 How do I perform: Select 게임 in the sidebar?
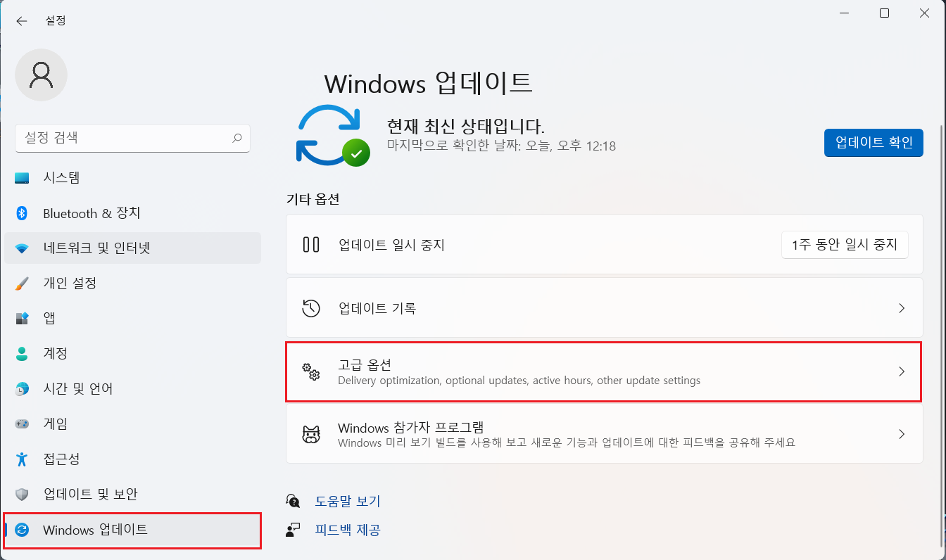pyautogui.click(x=132, y=424)
